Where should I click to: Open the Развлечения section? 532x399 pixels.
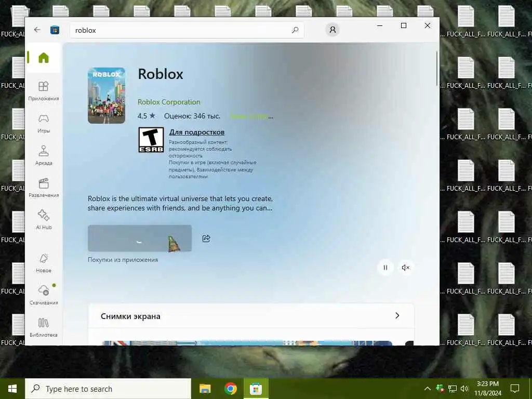click(44, 188)
